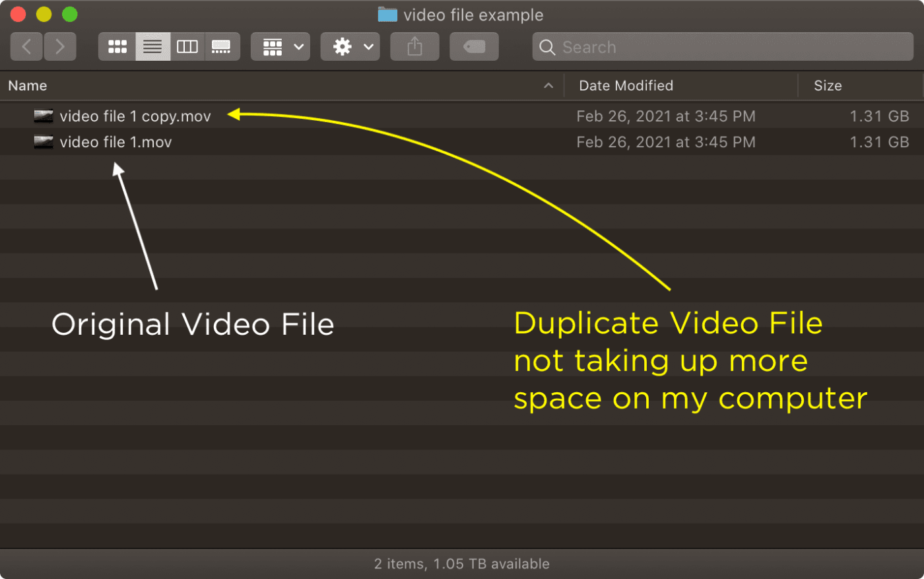Sort files by the Size column
Viewport: 924px width, 579px height.
(828, 85)
